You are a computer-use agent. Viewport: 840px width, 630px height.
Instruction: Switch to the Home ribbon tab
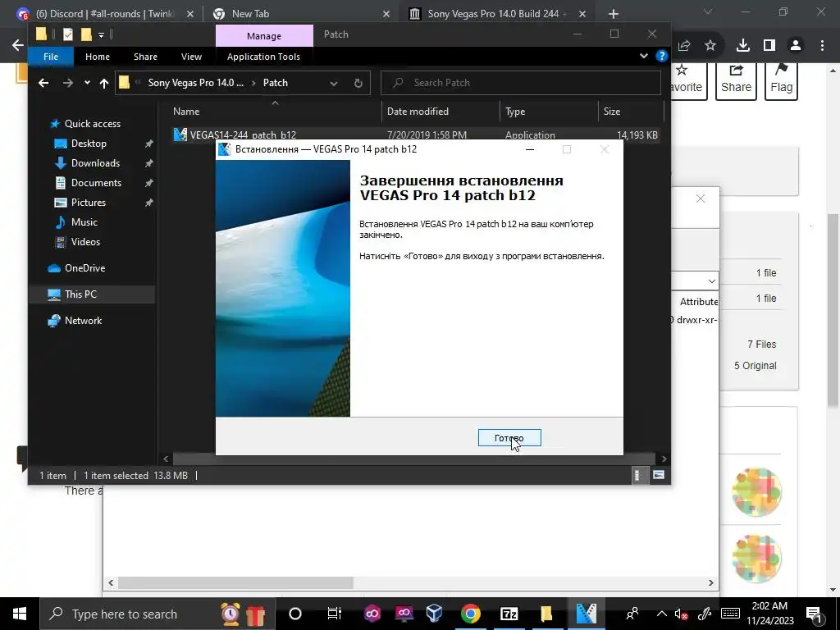pyautogui.click(x=98, y=57)
